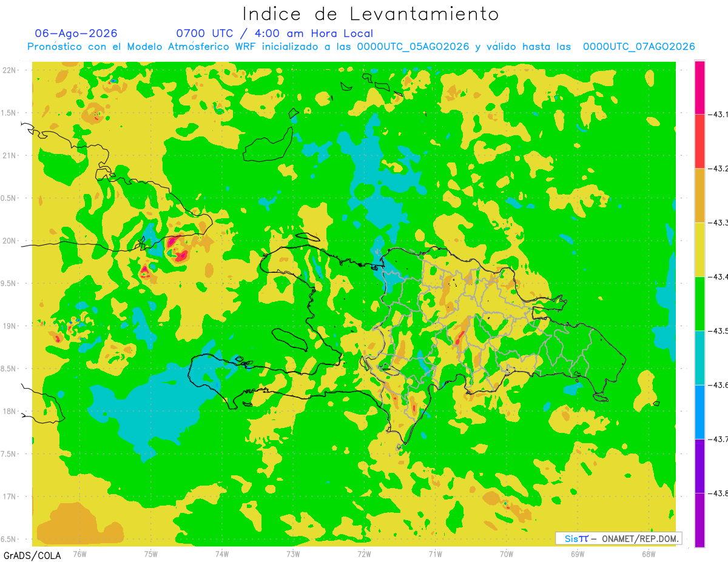Pick the cyan legend swatch
The image size is (728, 562).
pyautogui.click(x=699, y=358)
